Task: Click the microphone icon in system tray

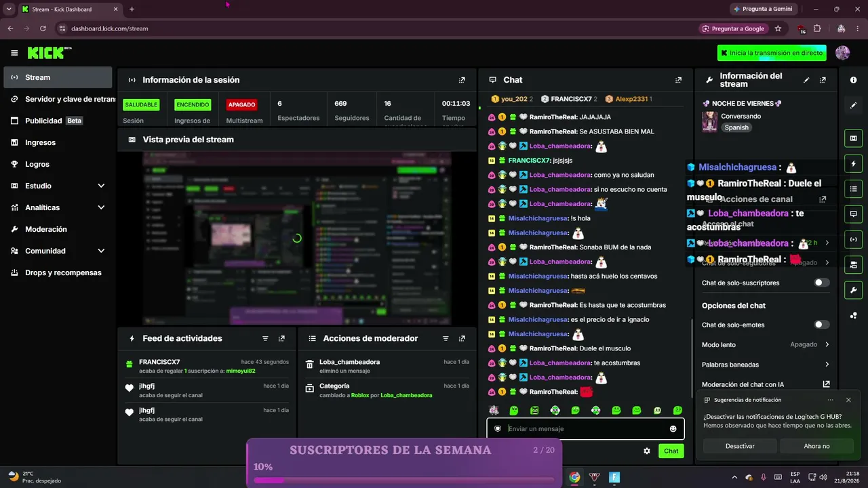Action: click(x=764, y=477)
